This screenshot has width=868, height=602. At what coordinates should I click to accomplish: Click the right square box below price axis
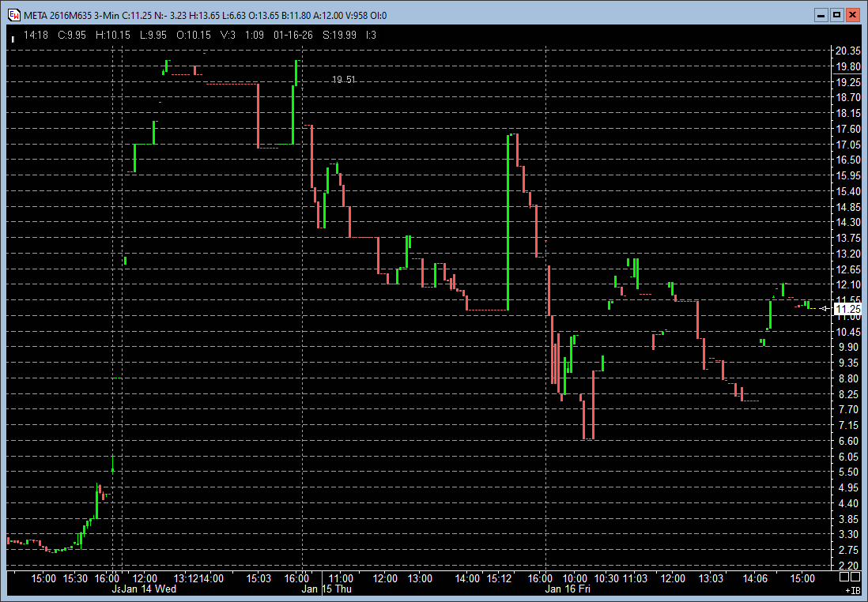coord(855,578)
